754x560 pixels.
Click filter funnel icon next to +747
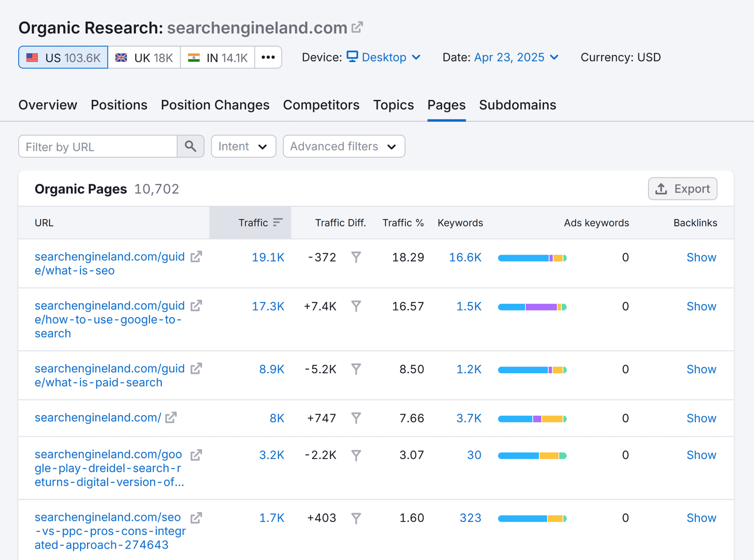pyautogui.click(x=356, y=418)
